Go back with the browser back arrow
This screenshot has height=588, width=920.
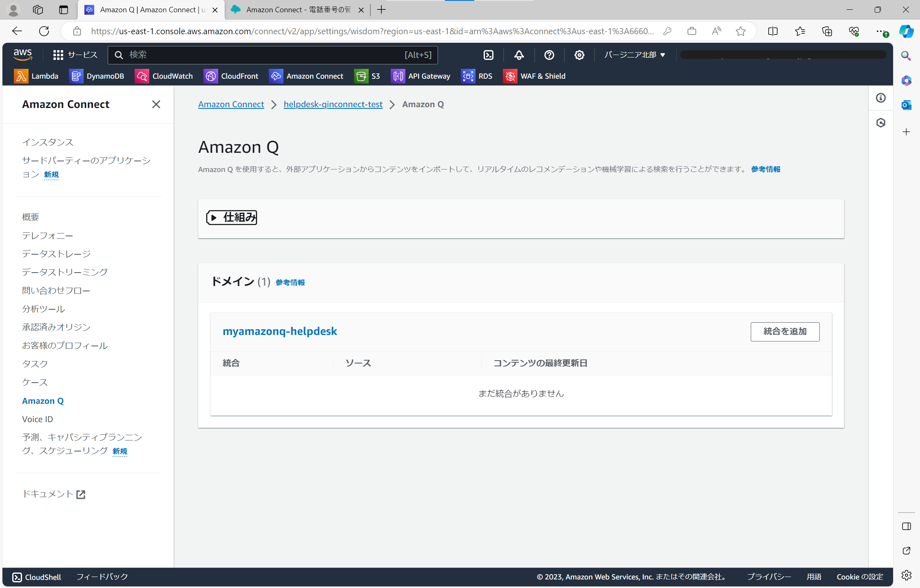pos(17,31)
